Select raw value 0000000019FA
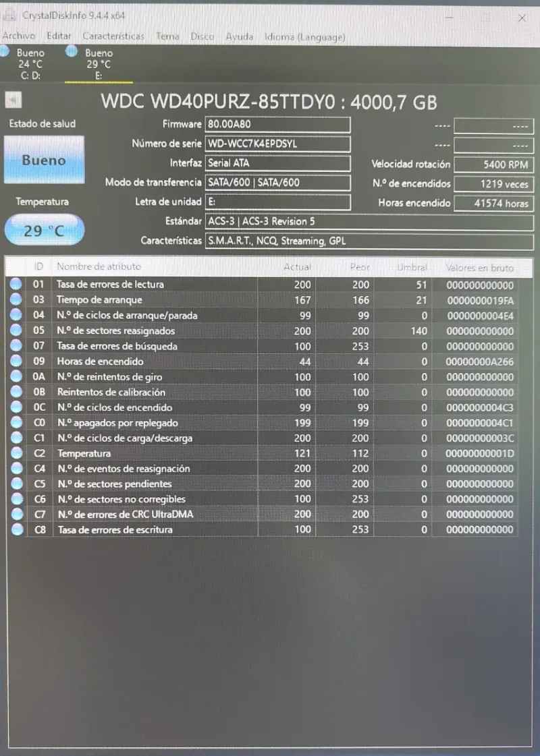Viewport: 540px width, 756px height. coord(480,300)
